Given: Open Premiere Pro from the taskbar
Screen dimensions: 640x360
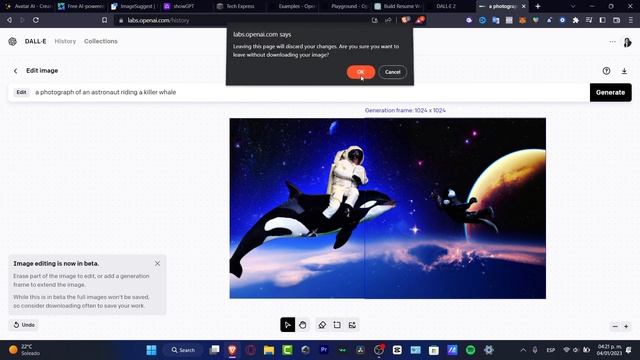Looking at the screenshot, I should coord(324,350).
